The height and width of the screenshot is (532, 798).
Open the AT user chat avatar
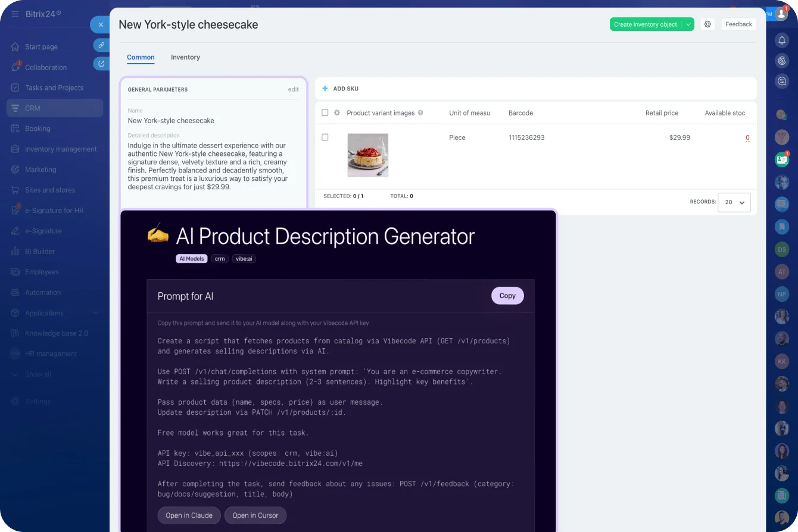click(782, 272)
